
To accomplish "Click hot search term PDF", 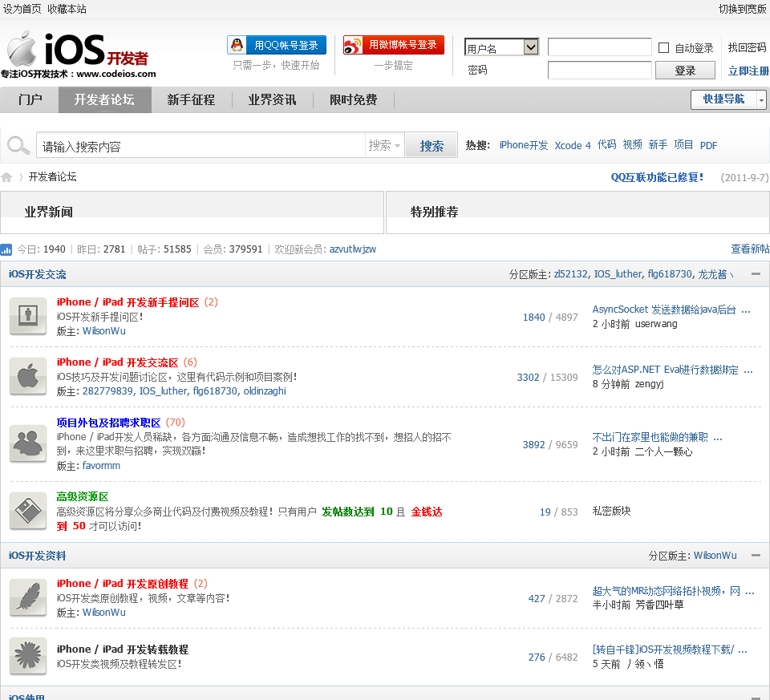I will pyautogui.click(x=708, y=145).
